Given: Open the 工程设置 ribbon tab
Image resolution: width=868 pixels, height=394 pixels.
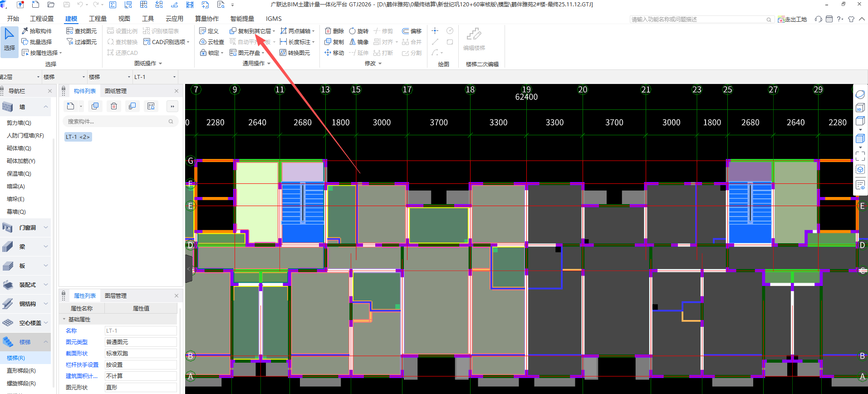Looking at the screenshot, I should (x=42, y=19).
